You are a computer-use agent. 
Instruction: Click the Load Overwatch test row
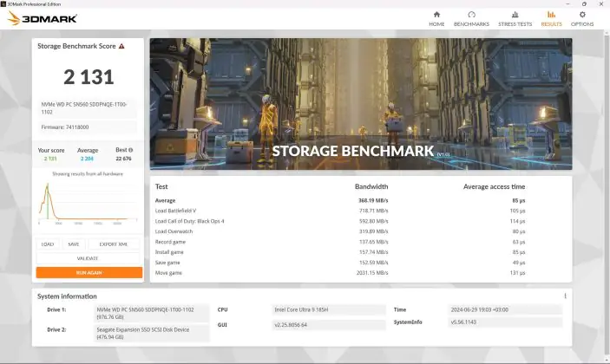tap(340, 231)
